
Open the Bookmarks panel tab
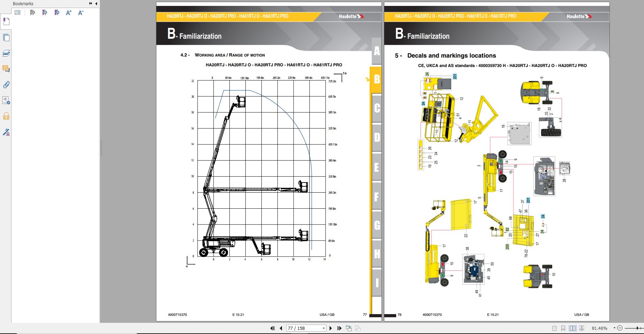(x=6, y=22)
